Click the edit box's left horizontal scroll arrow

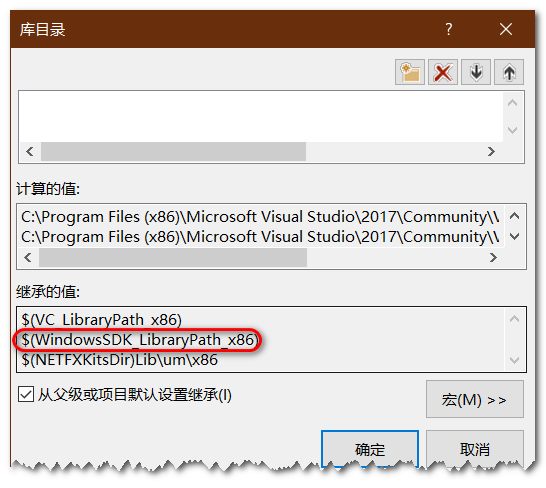(x=30, y=152)
